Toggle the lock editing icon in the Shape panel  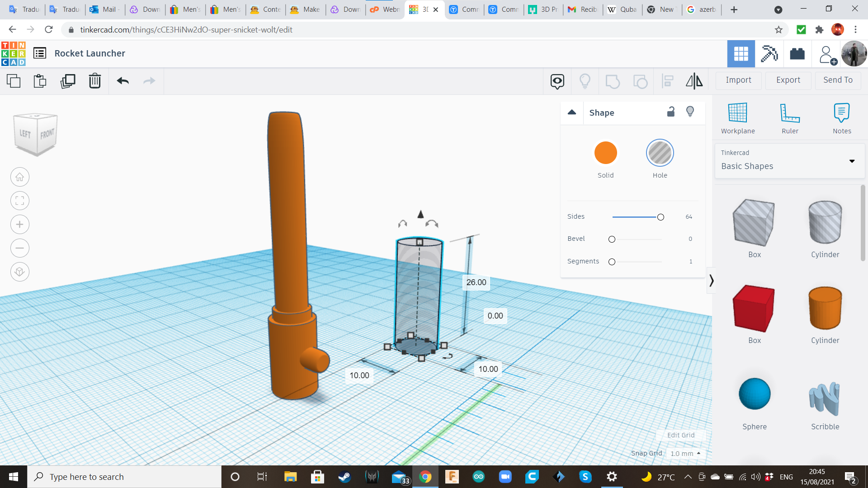(x=671, y=112)
